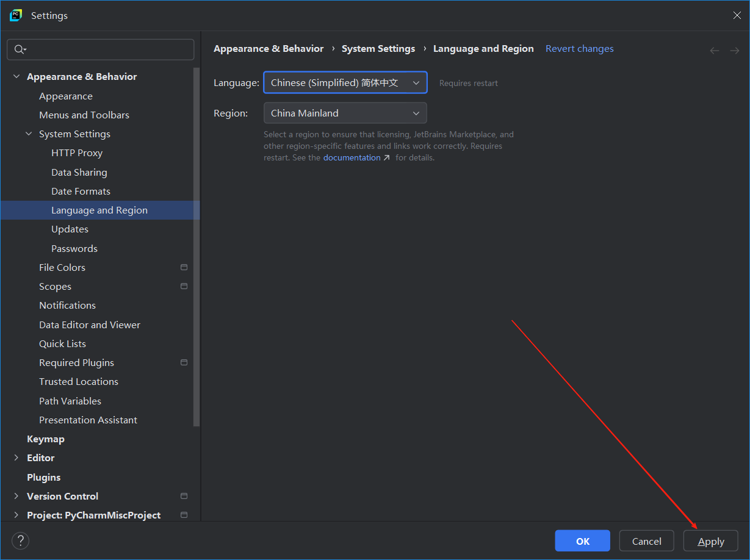
Task: Select the Editor settings category
Action: [x=41, y=458]
